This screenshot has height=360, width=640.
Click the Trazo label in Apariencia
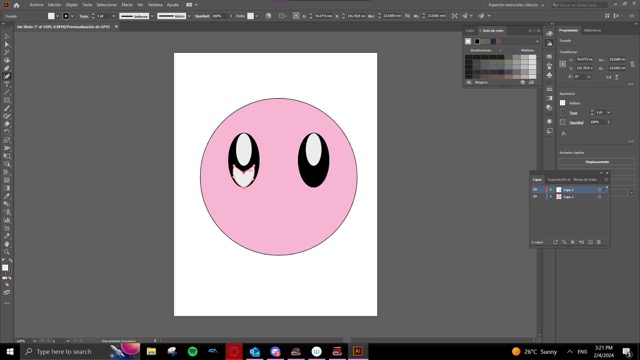(573, 113)
